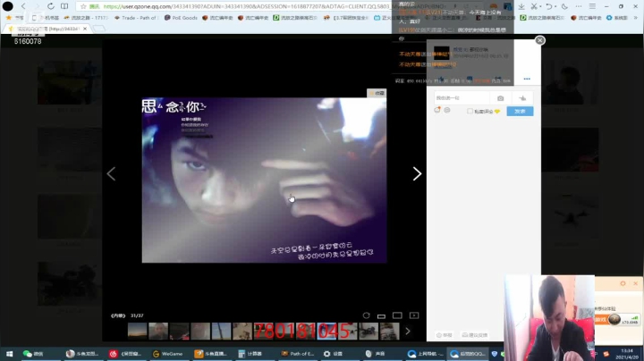This screenshot has width=644, height=361.
Task: Attach a photo via camera icon
Action: click(x=500, y=98)
